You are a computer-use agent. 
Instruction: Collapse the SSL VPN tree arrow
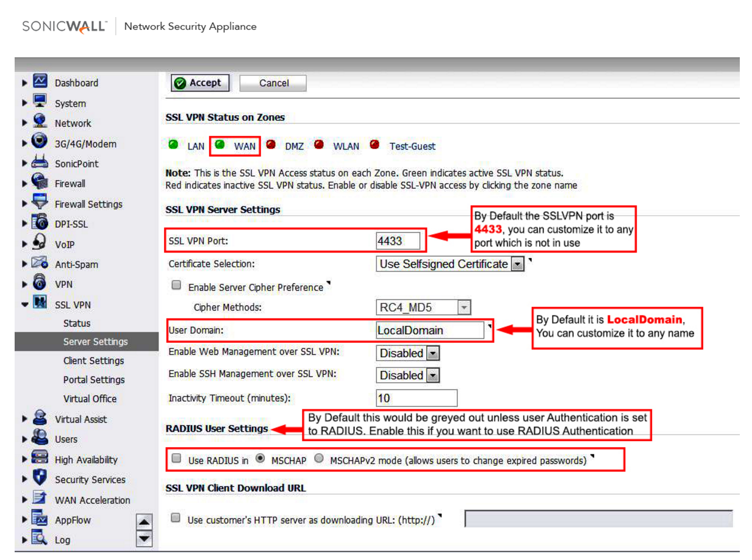click(x=24, y=304)
